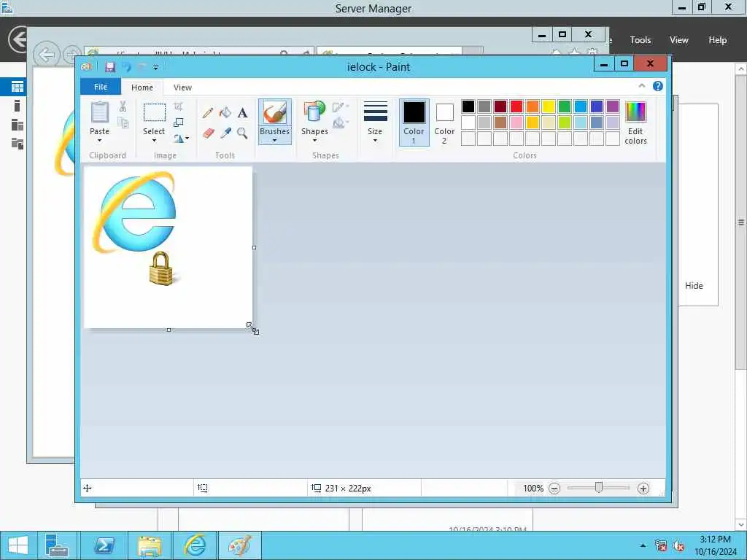Pick the purple color swatch
747x560 pixels.
coord(613,106)
